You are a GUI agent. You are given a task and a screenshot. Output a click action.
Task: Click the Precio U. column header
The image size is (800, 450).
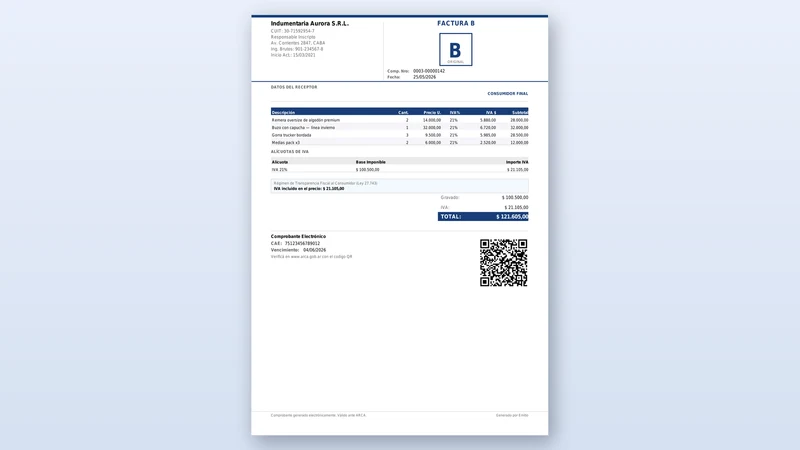point(432,112)
